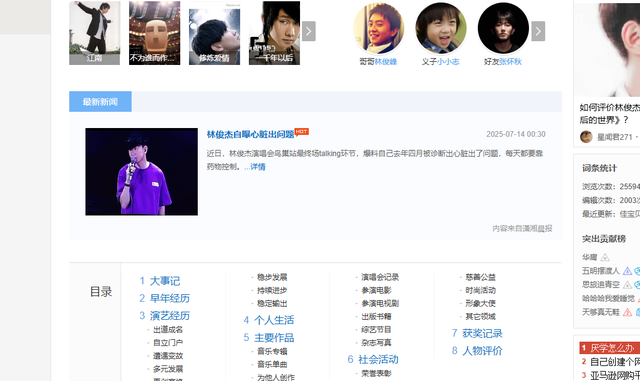The width and height of the screenshot is (640, 381).
Task: Show more related people with arrow after 张怀秋
Action: [x=538, y=31]
